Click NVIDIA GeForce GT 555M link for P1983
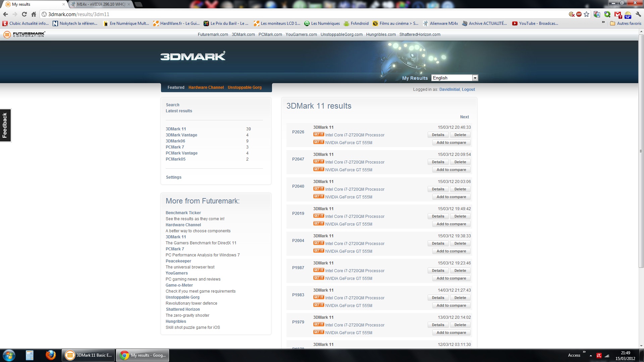The image size is (644, 362). [348, 306]
